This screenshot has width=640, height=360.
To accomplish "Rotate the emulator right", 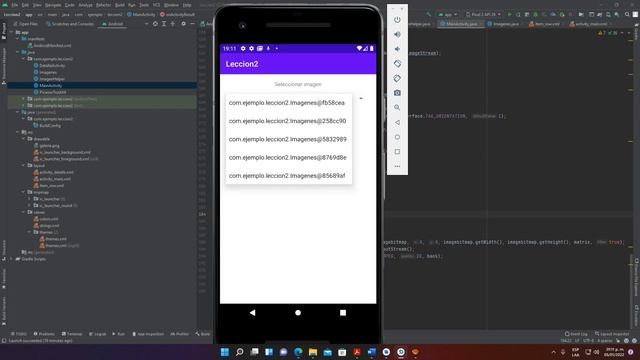I will click(397, 78).
